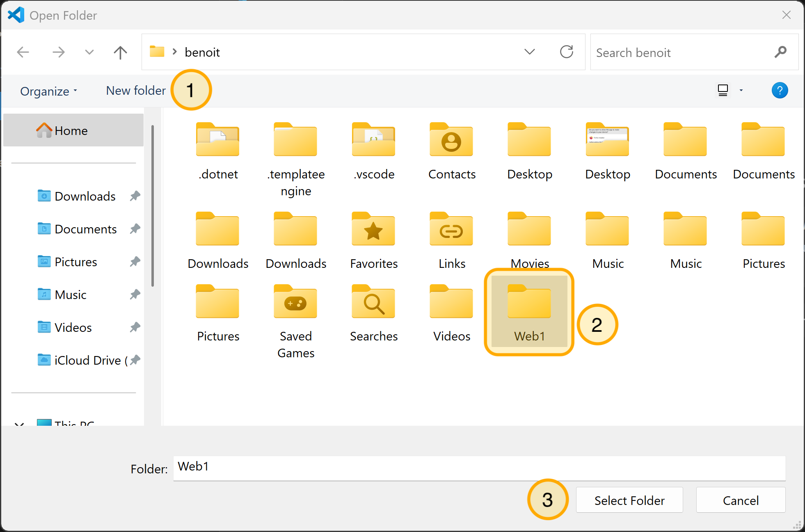Confirm with the Select Folder button
This screenshot has height=532, width=805.
click(629, 500)
